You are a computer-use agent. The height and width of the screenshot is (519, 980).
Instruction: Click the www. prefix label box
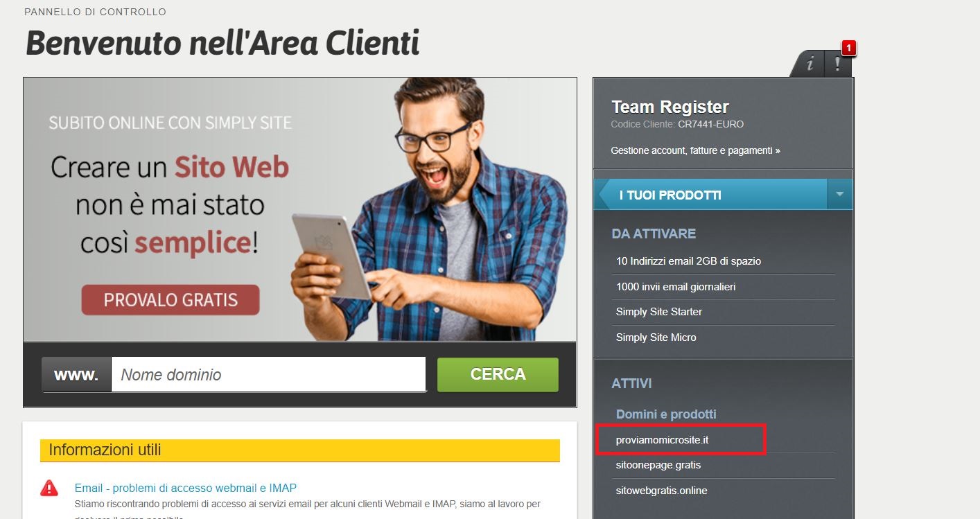[76, 375]
